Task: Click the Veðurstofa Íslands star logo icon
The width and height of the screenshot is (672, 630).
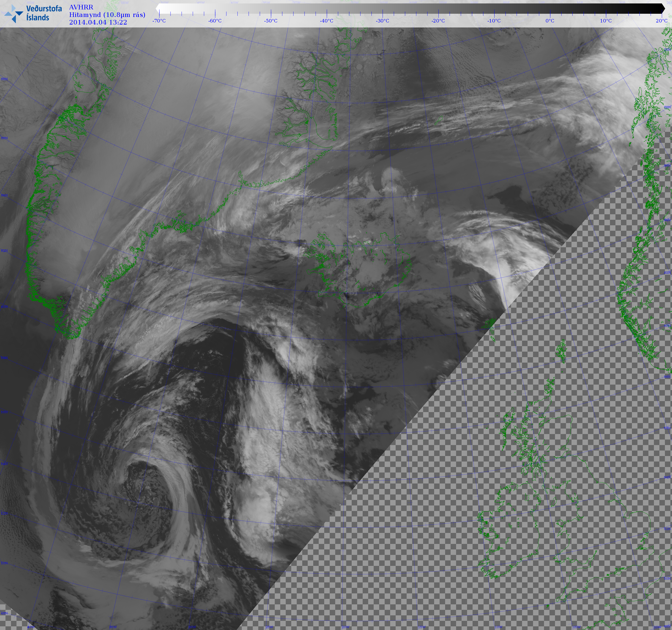Action: click(x=14, y=14)
